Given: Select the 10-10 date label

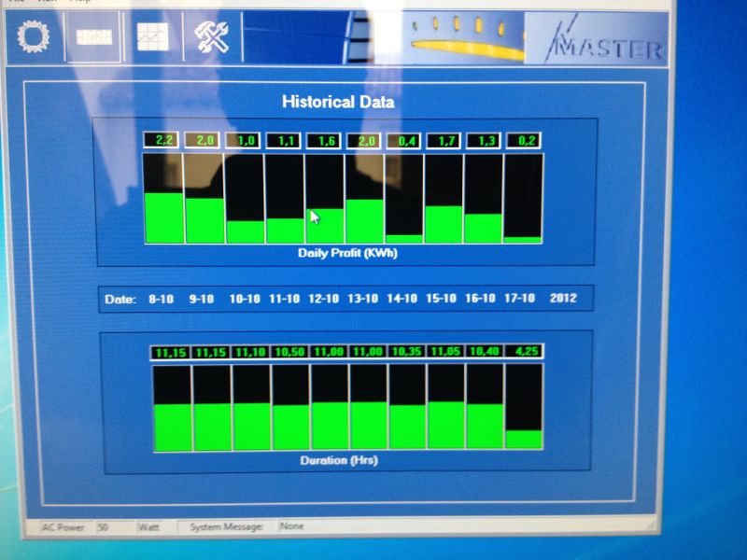Looking at the screenshot, I should click(245, 299).
